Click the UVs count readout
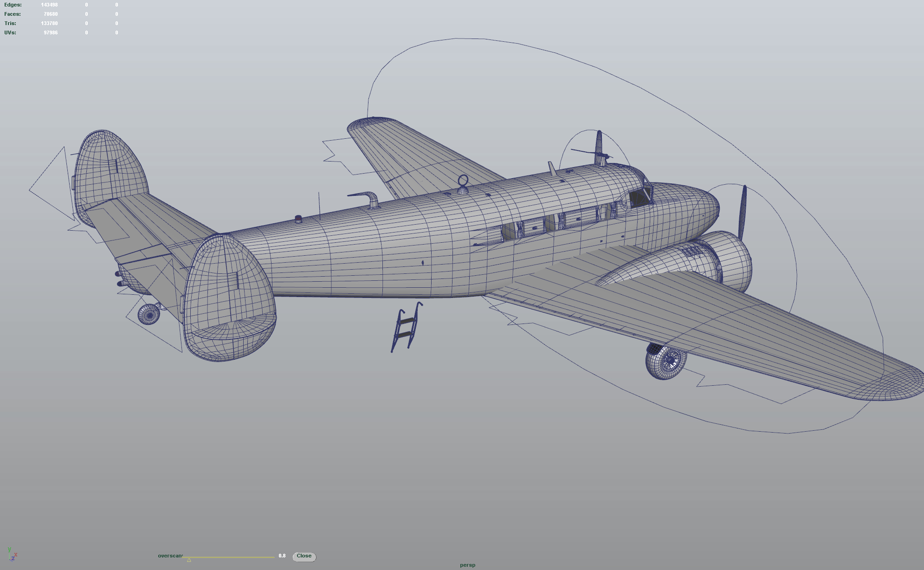Image resolution: width=924 pixels, height=570 pixels. click(x=51, y=32)
